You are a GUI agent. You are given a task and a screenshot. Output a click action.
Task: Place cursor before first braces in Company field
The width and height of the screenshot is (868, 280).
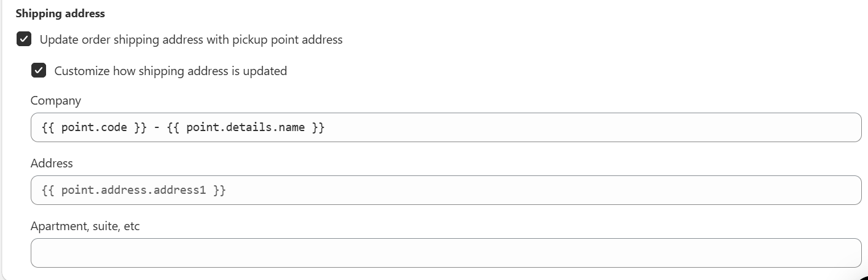(x=42, y=127)
